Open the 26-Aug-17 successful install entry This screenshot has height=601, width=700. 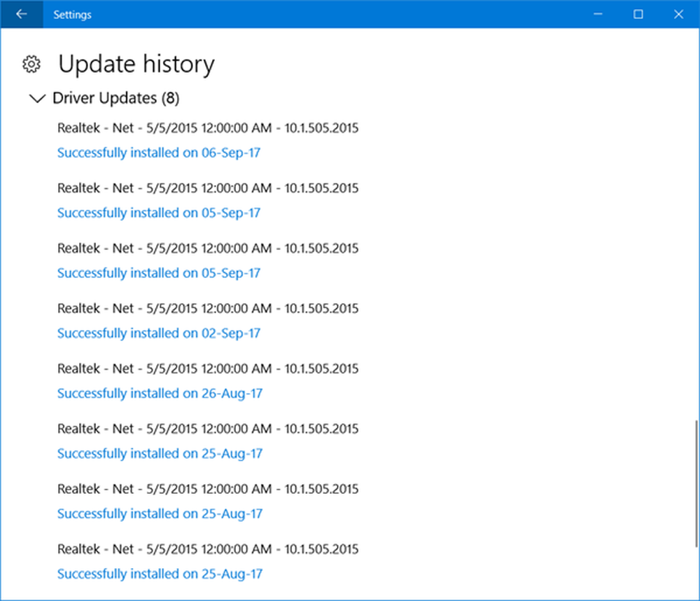point(160,393)
